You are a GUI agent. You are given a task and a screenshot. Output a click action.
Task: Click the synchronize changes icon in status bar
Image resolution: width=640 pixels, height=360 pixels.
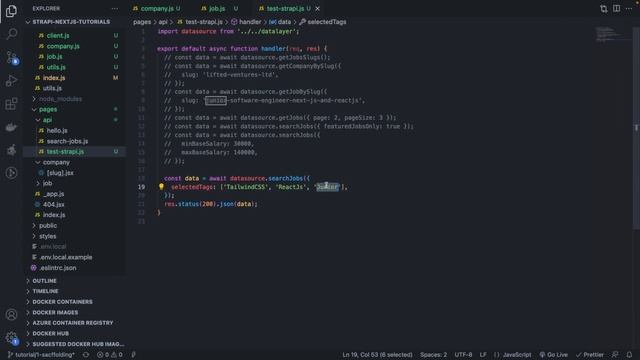pyautogui.click(x=86, y=355)
